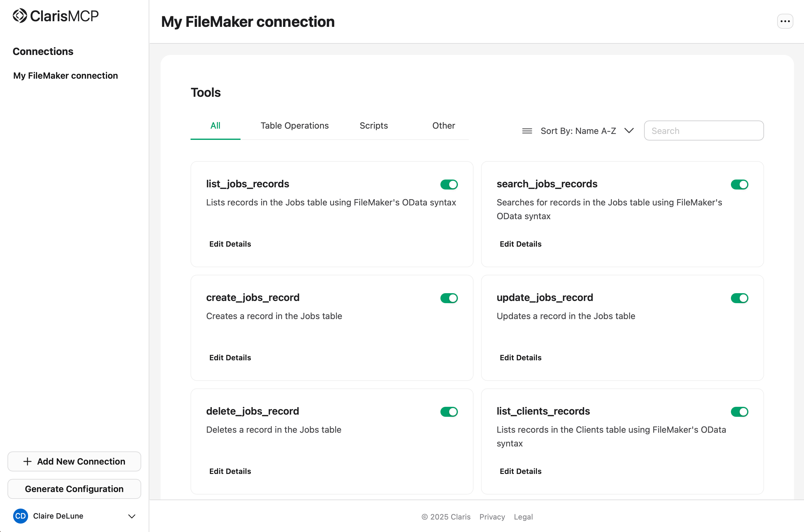Switch to the Table Operations tab
Viewport: 804px width, 532px height.
pos(295,126)
